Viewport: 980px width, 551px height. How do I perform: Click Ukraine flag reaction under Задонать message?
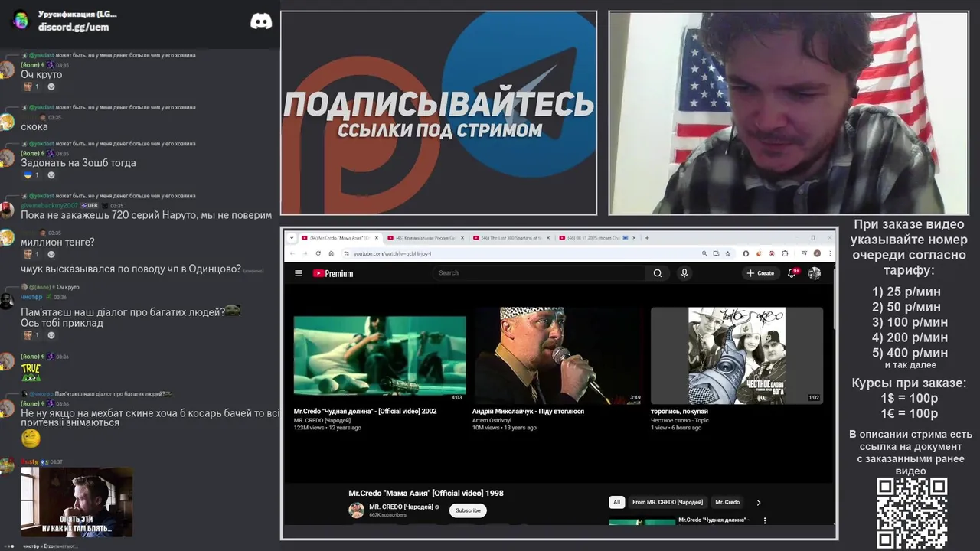pyautogui.click(x=31, y=175)
